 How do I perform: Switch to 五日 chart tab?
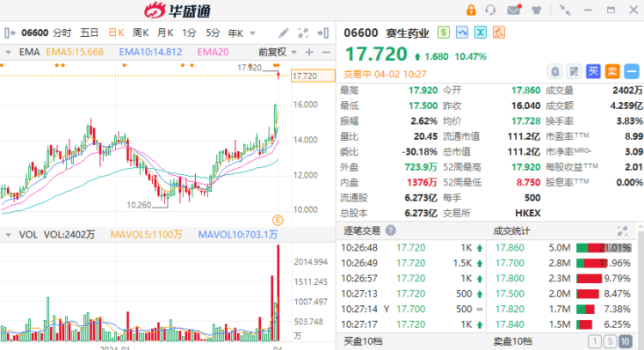(89, 33)
